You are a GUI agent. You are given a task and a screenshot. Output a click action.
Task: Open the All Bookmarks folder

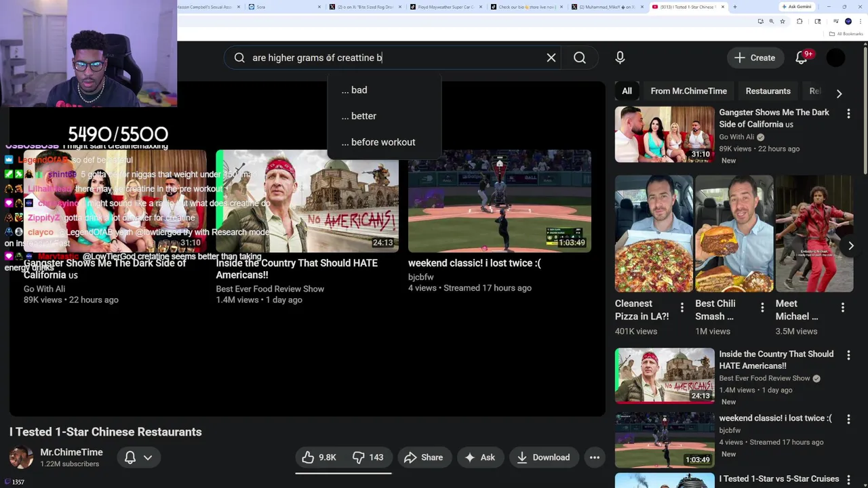pyautogui.click(x=846, y=34)
